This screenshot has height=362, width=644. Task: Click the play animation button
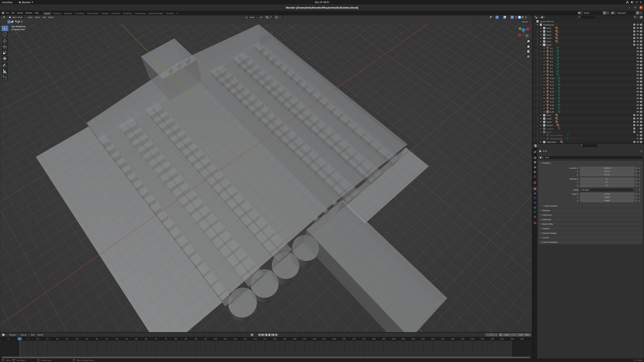pyautogui.click(x=270, y=335)
